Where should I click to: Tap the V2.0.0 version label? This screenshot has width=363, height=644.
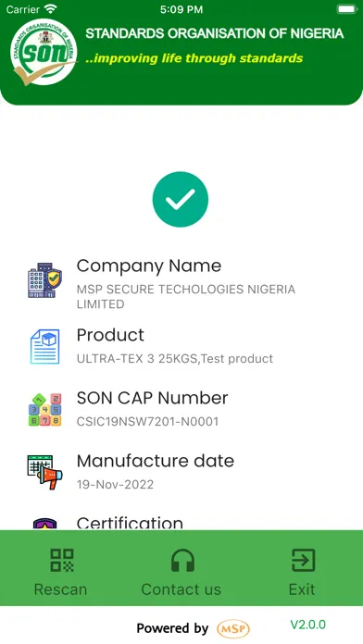click(x=308, y=625)
